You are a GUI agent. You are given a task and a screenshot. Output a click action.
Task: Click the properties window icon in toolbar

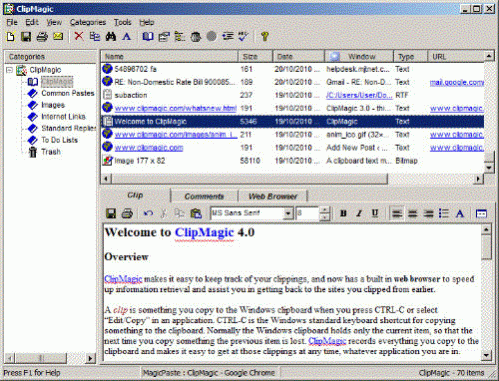pos(164,36)
